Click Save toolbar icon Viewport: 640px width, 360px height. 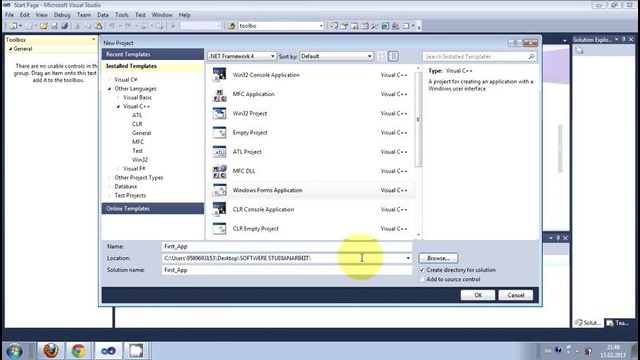pyautogui.click(x=54, y=26)
